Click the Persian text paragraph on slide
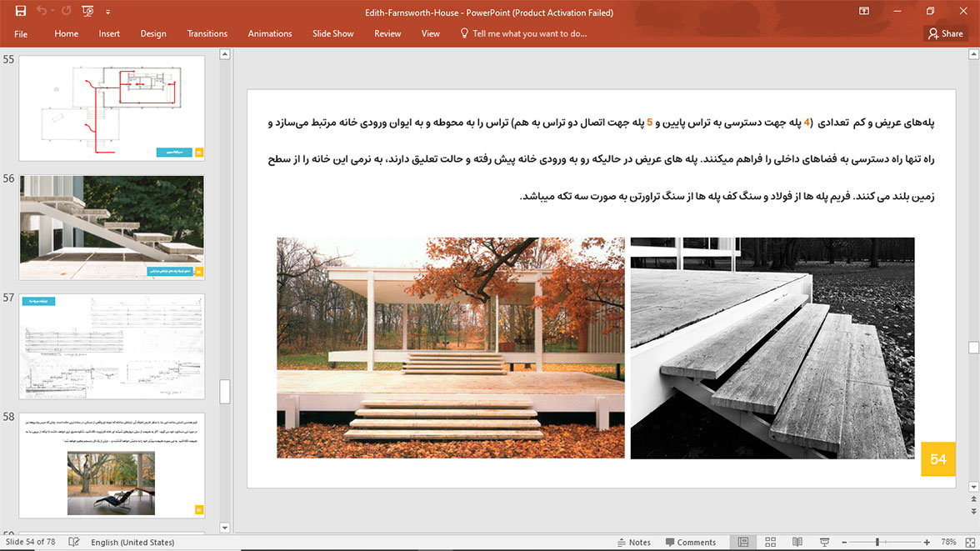 (x=602, y=159)
